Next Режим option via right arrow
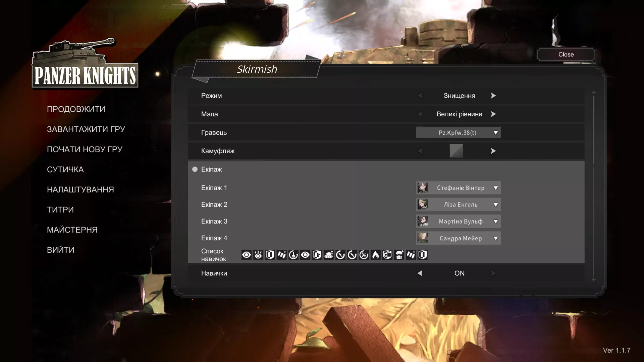 pos(493,96)
